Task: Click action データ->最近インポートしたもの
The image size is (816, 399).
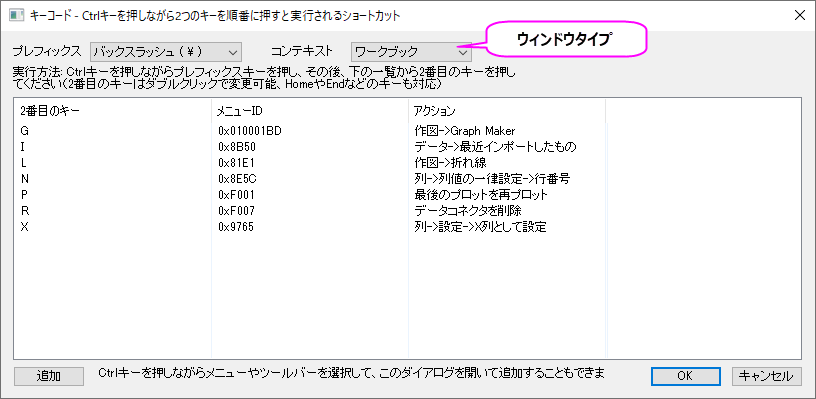Action: pos(495,147)
